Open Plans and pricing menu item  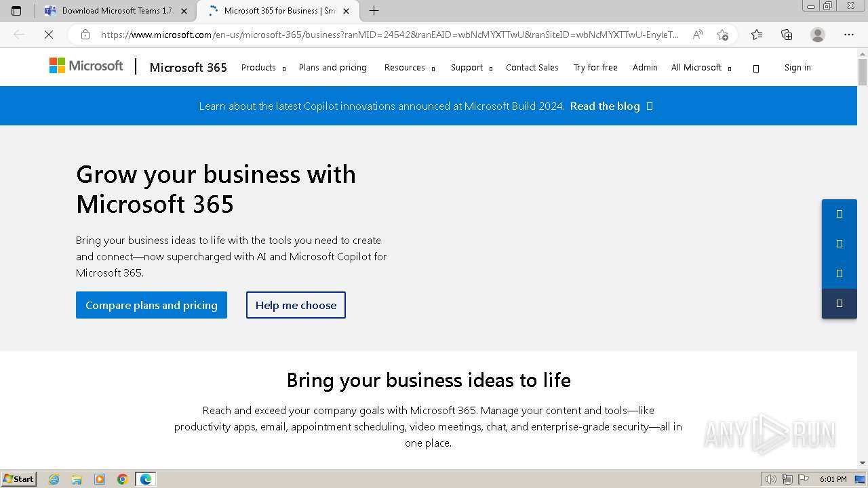click(332, 68)
